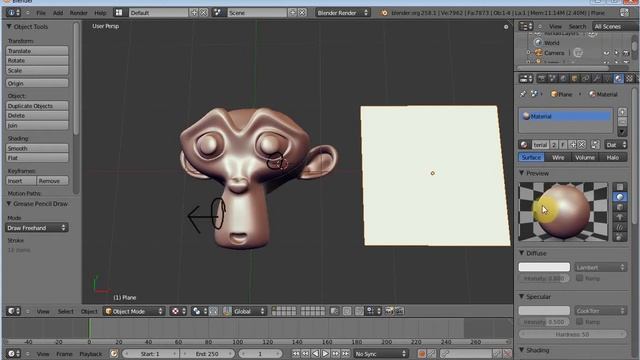The image size is (640, 360).
Task: Collapse the Diffuse panel
Action: click(x=522, y=253)
